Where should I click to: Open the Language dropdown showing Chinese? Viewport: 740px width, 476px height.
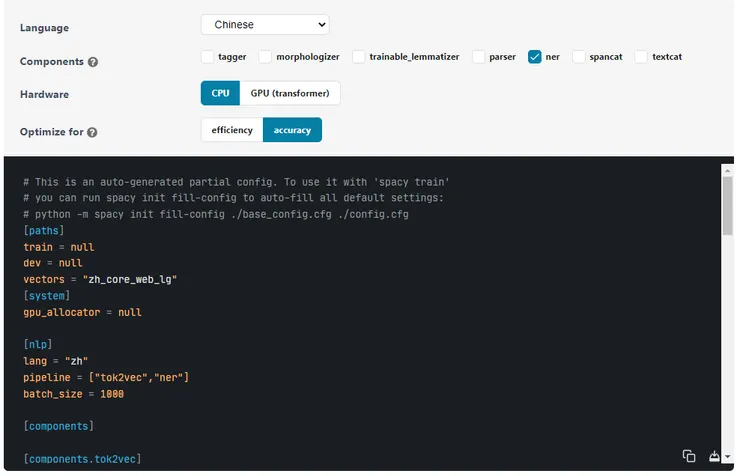click(x=265, y=24)
